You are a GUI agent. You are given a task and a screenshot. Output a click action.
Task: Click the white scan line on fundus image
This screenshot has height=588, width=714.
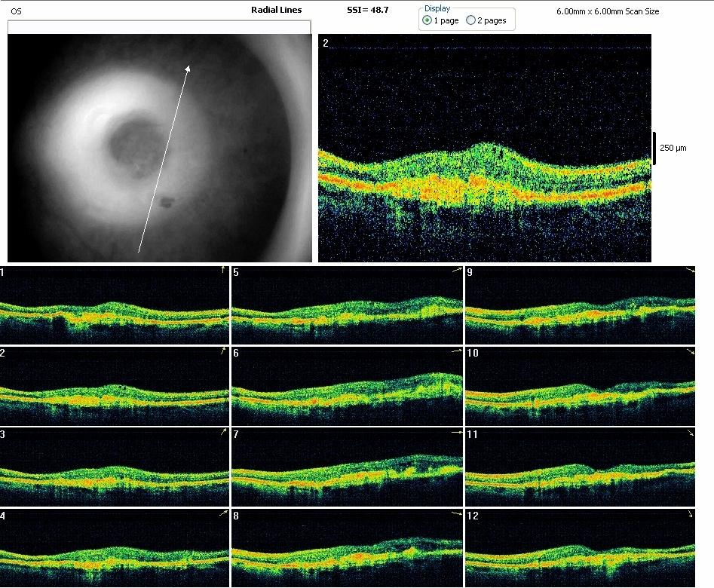(163, 159)
